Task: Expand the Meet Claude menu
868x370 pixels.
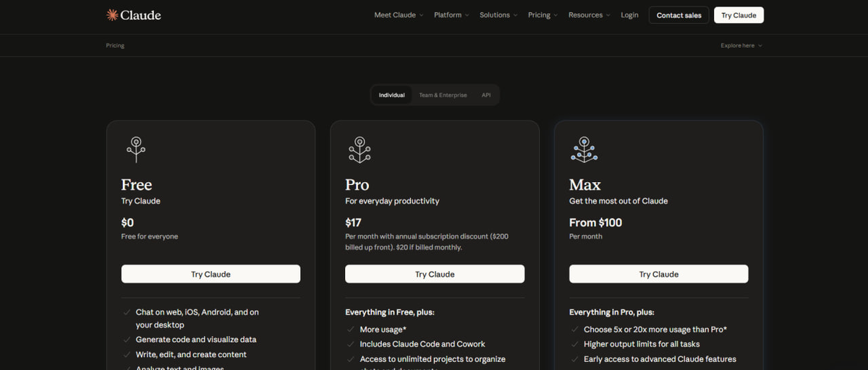Action: (x=399, y=15)
